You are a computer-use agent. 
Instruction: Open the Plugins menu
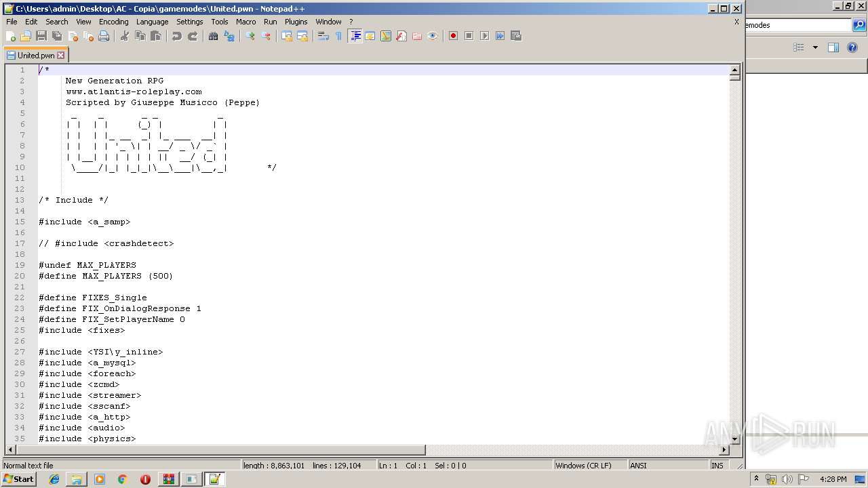296,22
